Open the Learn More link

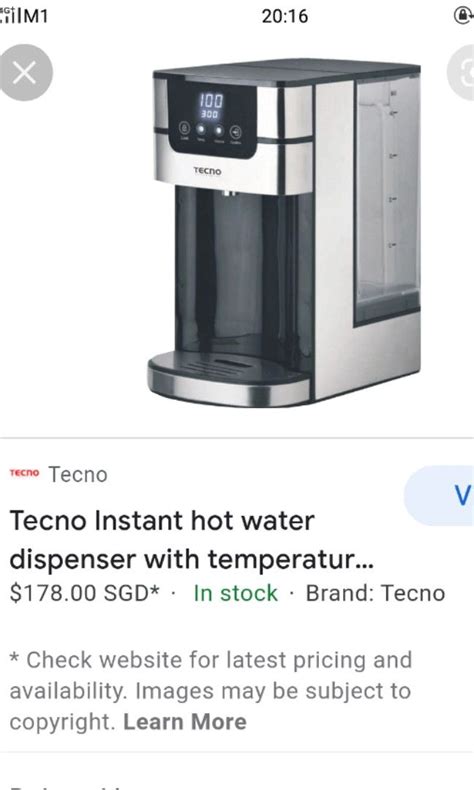point(185,721)
